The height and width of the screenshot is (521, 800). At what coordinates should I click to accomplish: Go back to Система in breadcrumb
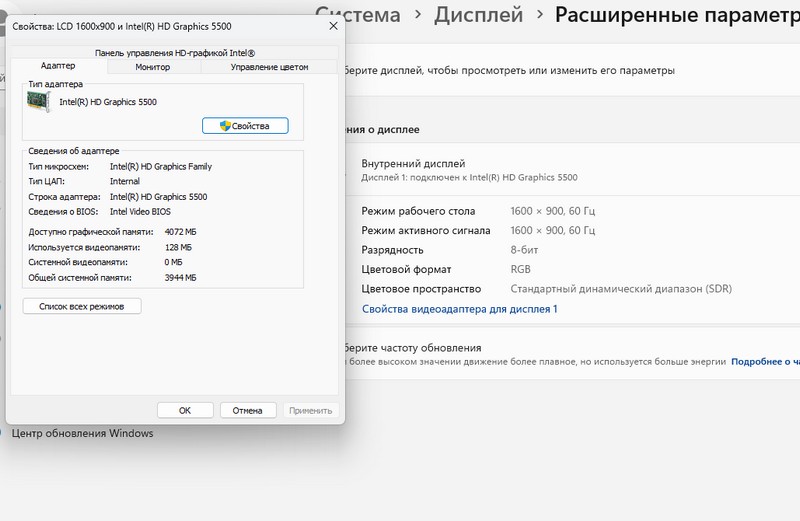pos(358,15)
